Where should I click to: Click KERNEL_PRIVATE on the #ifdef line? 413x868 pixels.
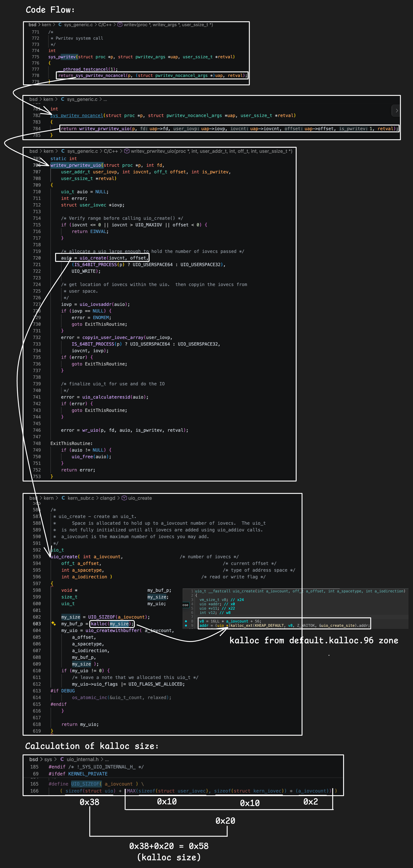pyautogui.click(x=88, y=774)
